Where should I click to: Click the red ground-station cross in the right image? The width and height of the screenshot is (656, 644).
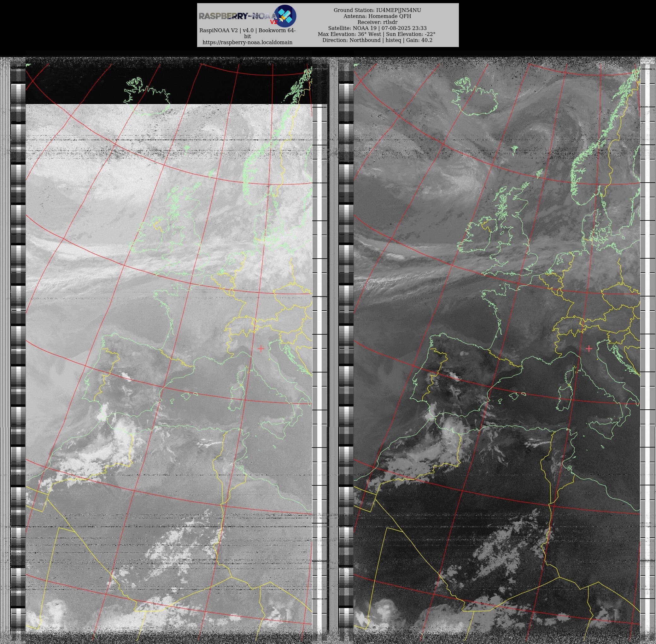tap(589, 348)
